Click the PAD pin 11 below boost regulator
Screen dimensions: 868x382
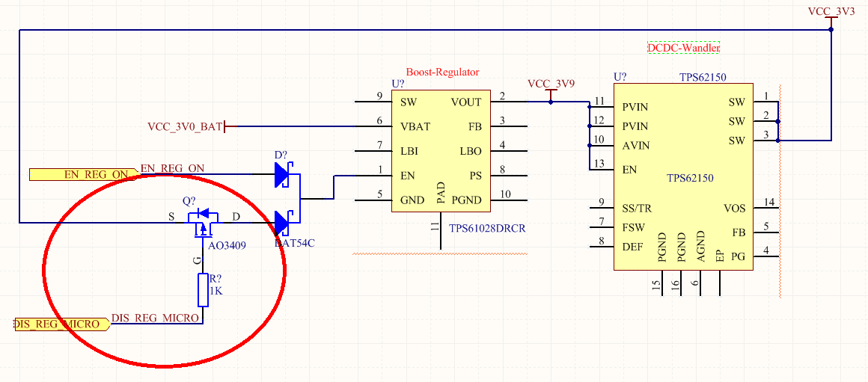click(x=441, y=230)
